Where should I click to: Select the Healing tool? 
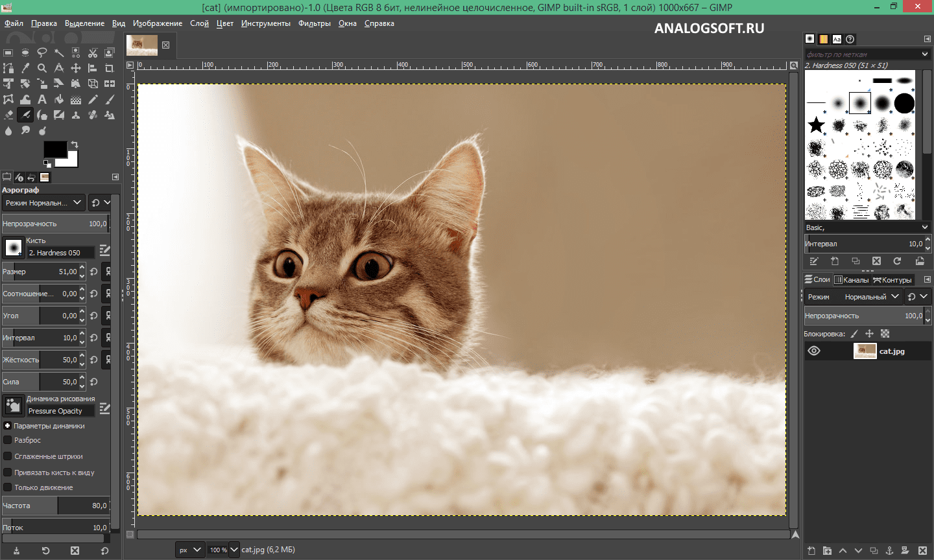coord(92,114)
